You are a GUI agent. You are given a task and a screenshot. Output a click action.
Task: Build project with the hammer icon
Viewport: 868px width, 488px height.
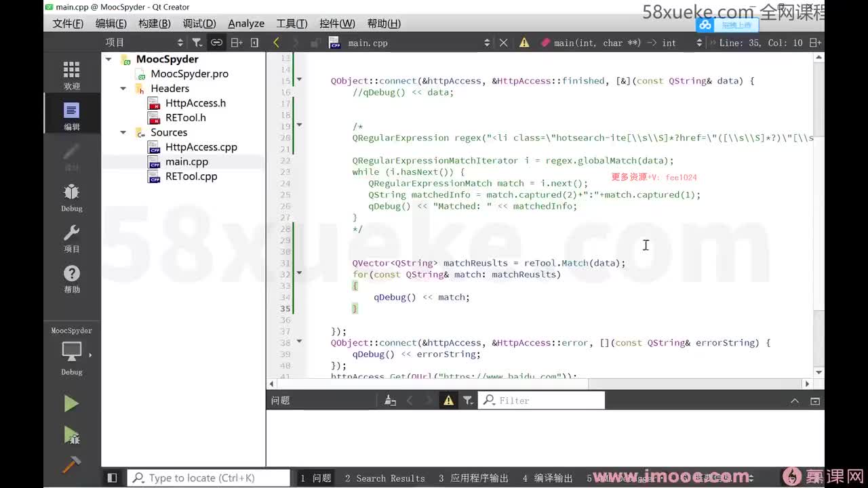tap(71, 465)
